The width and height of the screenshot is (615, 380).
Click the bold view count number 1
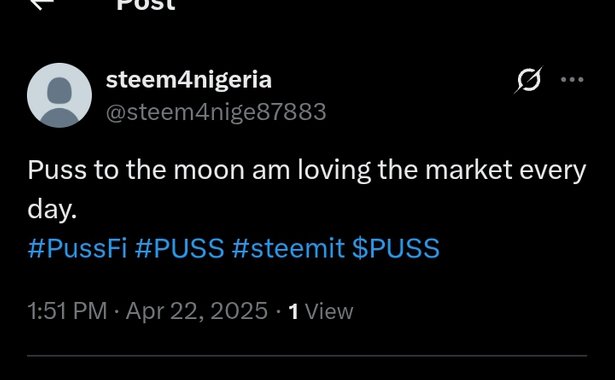[x=293, y=312]
